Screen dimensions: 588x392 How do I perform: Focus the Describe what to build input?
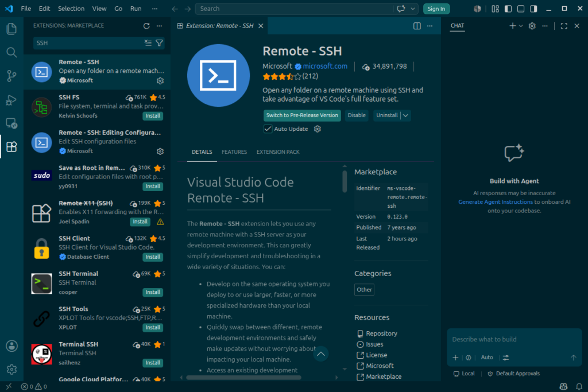pyautogui.click(x=514, y=340)
